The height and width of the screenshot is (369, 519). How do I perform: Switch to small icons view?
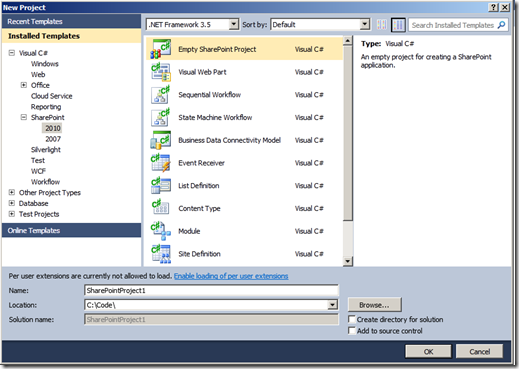[382, 25]
